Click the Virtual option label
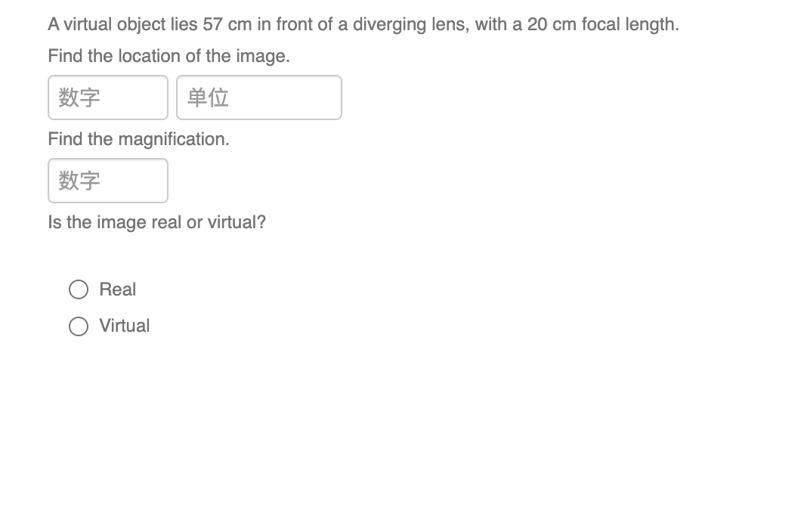 [124, 326]
